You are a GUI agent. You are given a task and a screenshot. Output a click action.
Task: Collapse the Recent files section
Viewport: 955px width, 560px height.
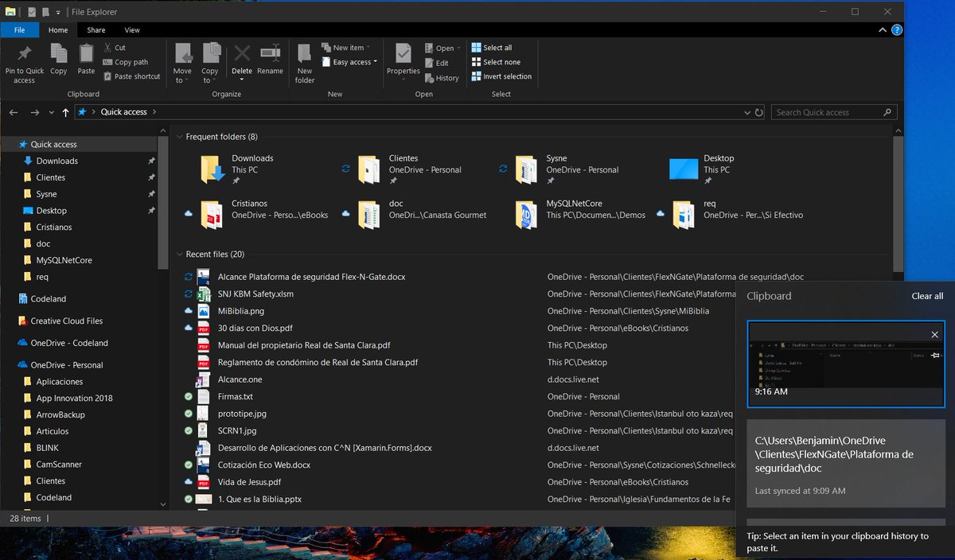[x=178, y=254]
